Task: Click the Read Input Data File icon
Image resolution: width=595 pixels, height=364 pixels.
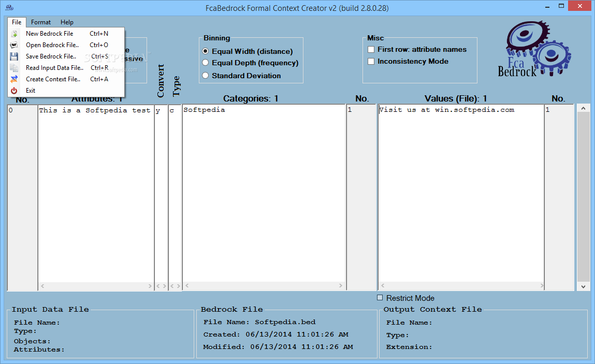Action: pos(14,68)
